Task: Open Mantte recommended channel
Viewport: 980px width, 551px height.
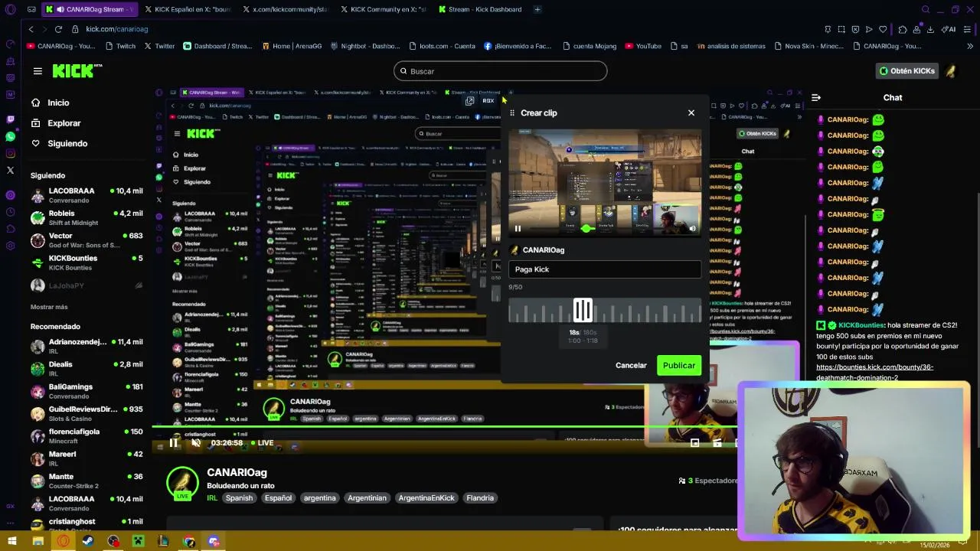Action: click(x=87, y=481)
